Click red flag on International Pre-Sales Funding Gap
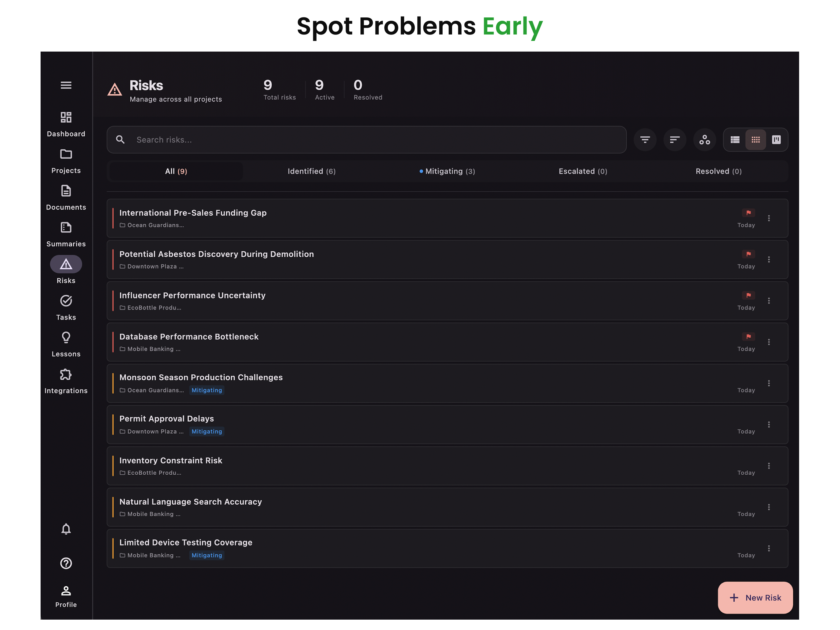 click(748, 213)
